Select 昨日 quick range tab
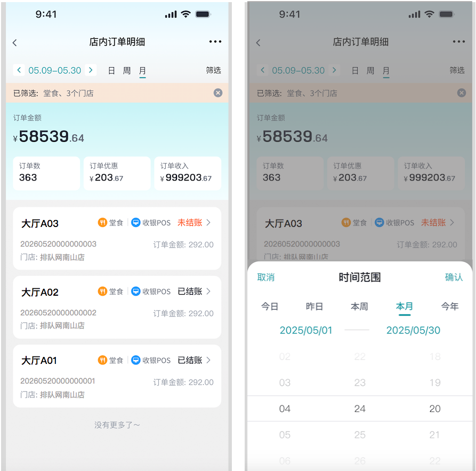 pyautogui.click(x=314, y=306)
